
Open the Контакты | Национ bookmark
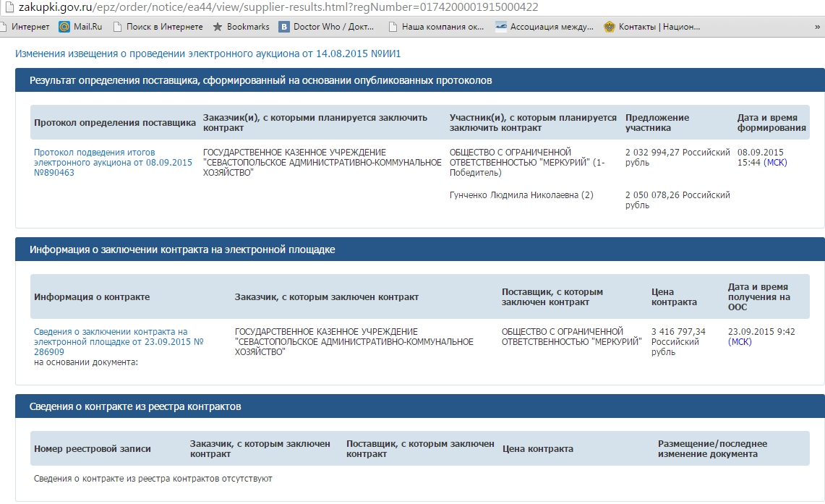[653, 27]
